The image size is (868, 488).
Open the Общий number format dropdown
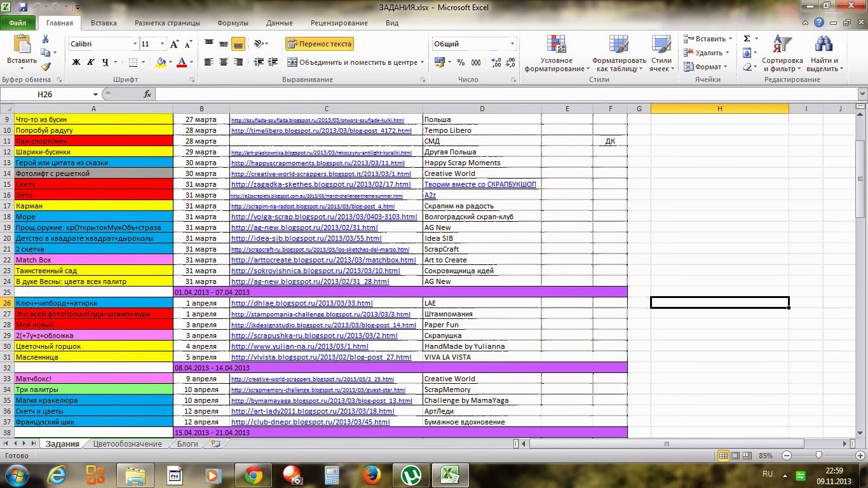[x=512, y=44]
